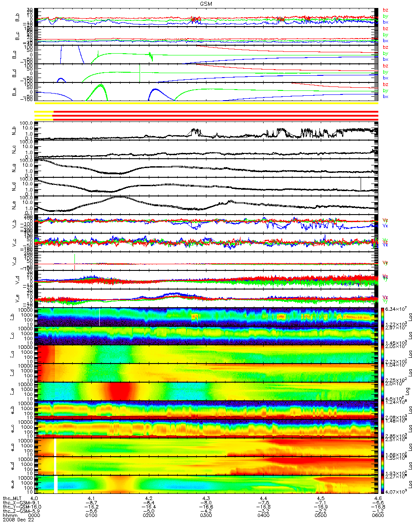This screenshot has width=412, height=532.
Task: Click the white data gap in e_a spectrogram
Action: tap(56, 446)
